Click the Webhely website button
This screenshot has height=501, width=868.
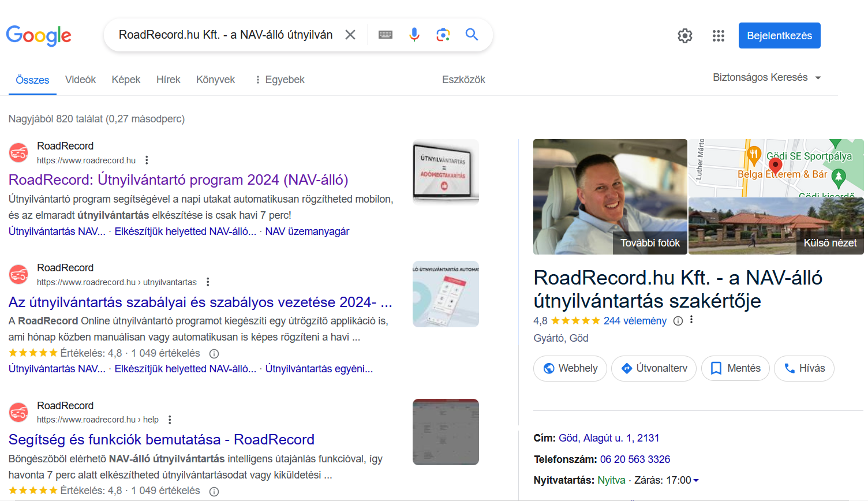[570, 368]
